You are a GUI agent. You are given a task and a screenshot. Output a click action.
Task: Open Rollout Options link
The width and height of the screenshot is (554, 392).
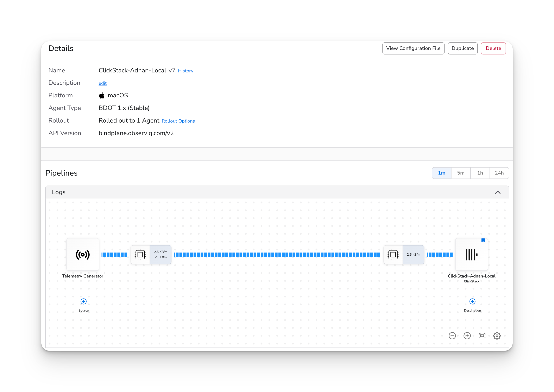click(x=178, y=121)
